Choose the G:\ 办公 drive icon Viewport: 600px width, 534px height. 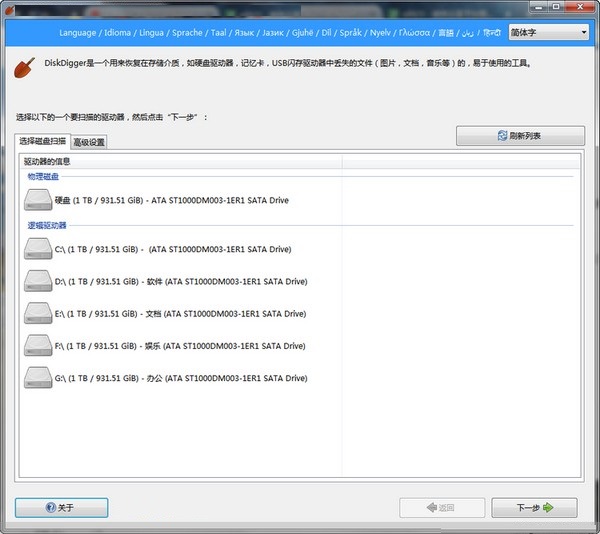click(x=38, y=378)
